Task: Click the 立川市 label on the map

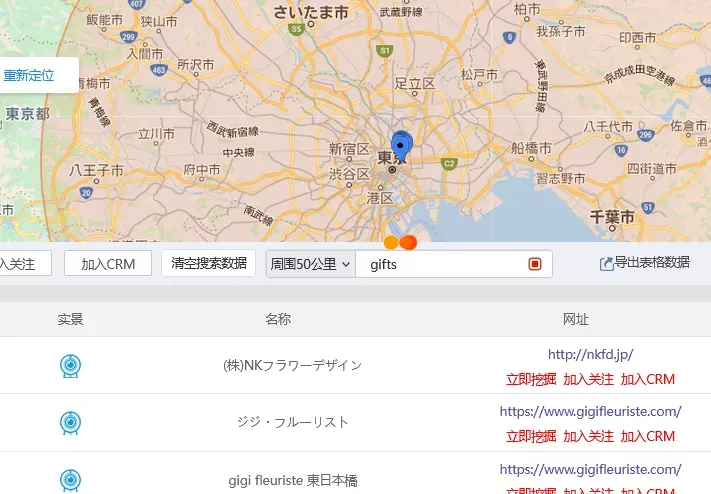Action: point(156,134)
